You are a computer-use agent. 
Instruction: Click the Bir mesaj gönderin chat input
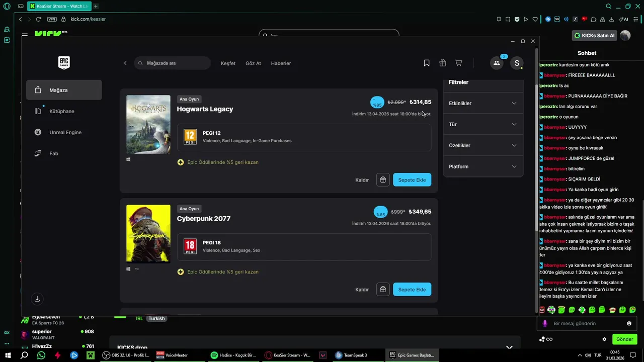pos(587,323)
